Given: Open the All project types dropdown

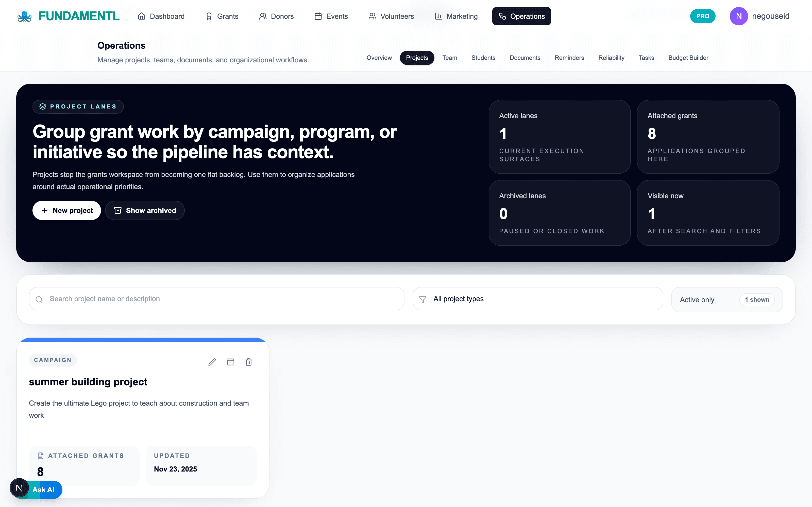Looking at the screenshot, I should 537,298.
